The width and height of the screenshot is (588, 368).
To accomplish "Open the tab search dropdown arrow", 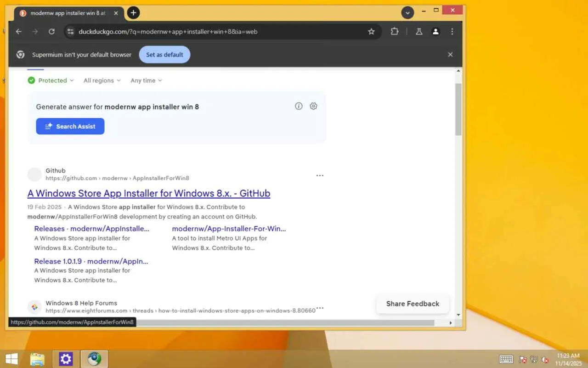I will tap(407, 13).
